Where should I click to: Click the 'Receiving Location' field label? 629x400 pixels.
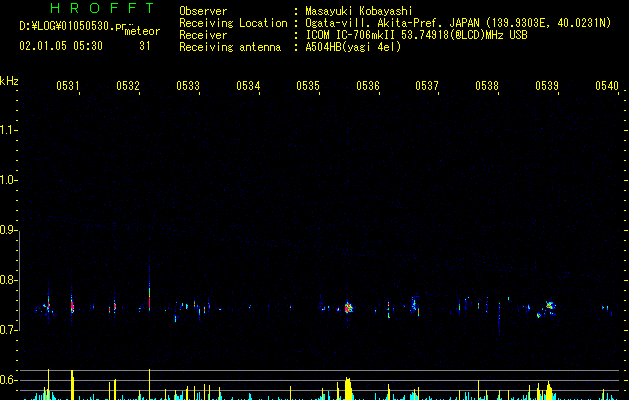pos(233,23)
